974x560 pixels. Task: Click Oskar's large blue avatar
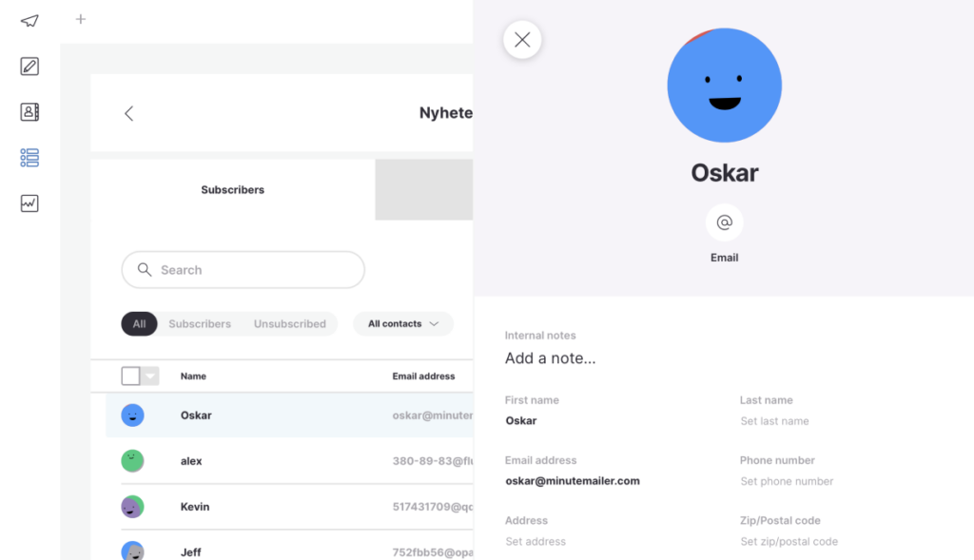coord(724,85)
